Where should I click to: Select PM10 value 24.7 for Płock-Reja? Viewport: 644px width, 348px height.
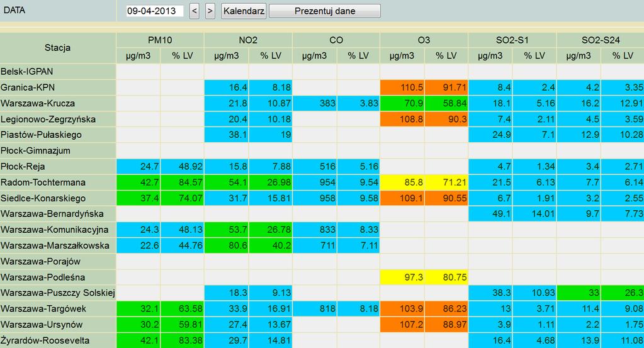click(138, 167)
